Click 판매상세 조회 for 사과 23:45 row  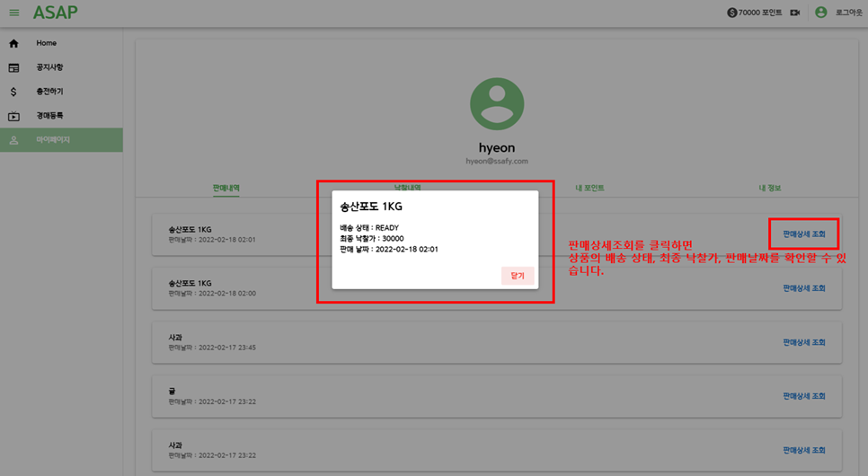[804, 342]
